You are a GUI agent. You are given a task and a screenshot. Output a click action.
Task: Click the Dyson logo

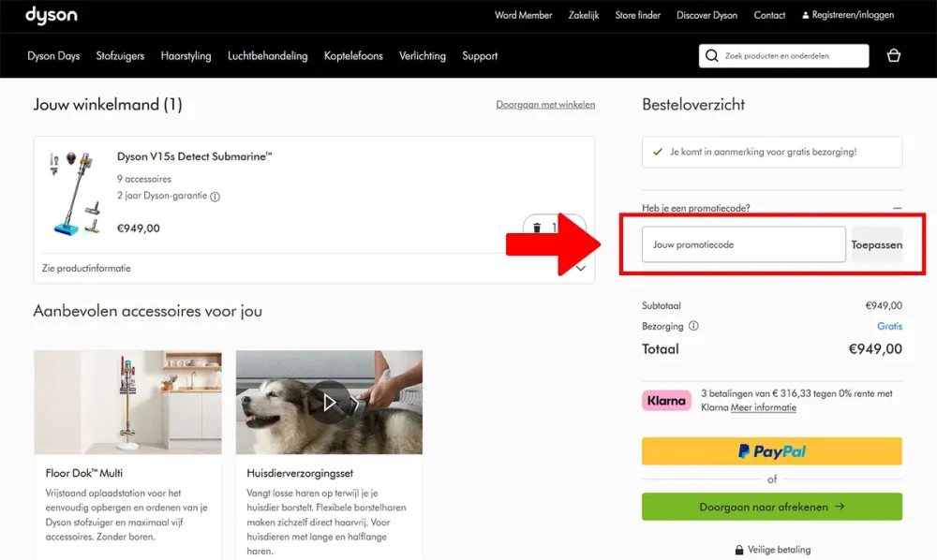click(52, 15)
